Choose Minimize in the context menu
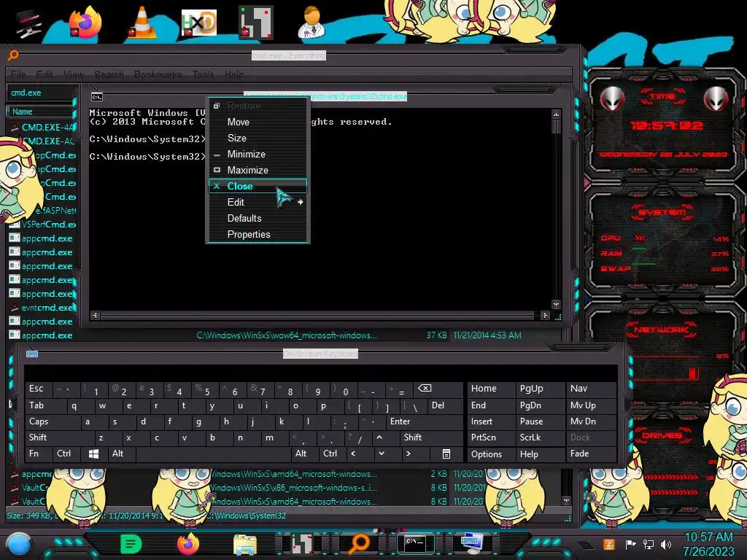The width and height of the screenshot is (747, 560). coord(258,154)
